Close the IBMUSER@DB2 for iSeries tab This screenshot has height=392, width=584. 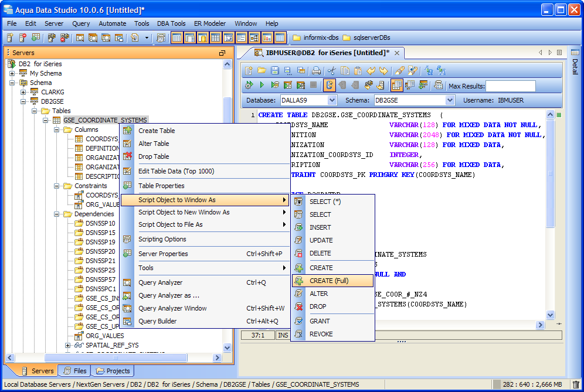pyautogui.click(x=397, y=53)
